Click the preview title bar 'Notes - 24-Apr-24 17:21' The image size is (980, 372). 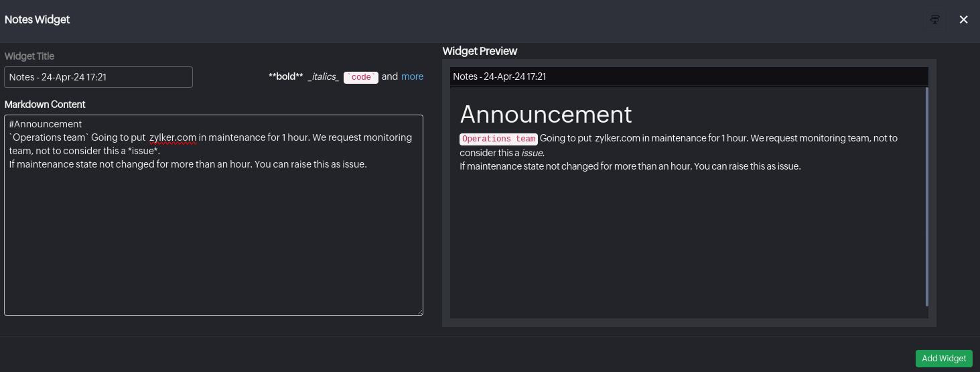tap(500, 77)
